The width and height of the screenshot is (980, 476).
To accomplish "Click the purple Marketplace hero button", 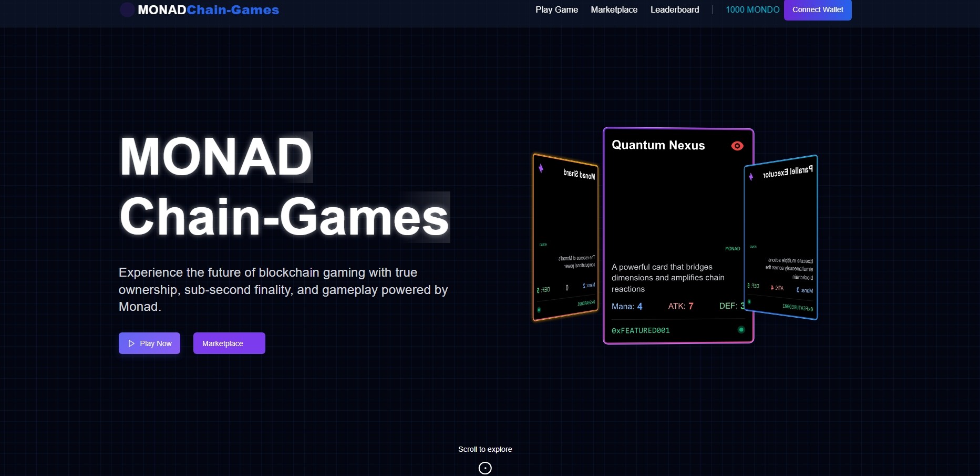I will coord(229,343).
